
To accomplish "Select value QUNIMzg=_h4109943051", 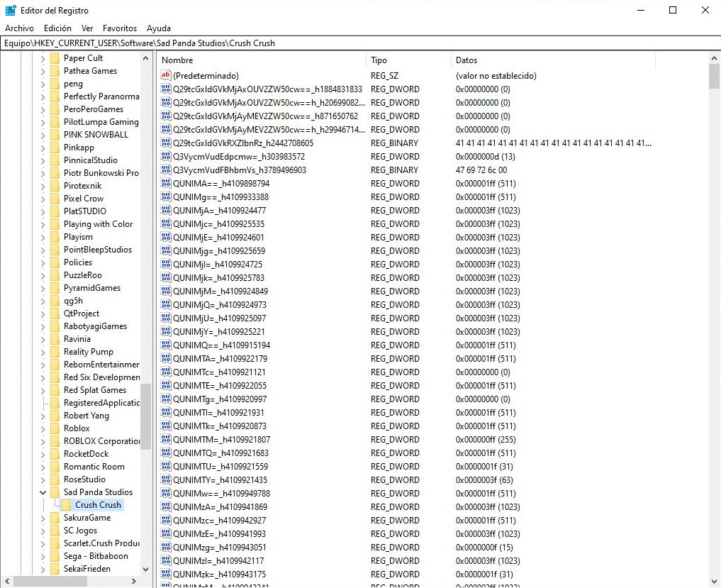I will tap(219, 548).
